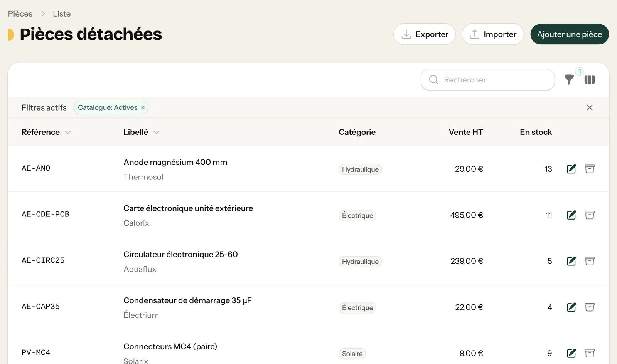Click the Catégorie column header
The width and height of the screenshot is (617, 364).
click(357, 132)
